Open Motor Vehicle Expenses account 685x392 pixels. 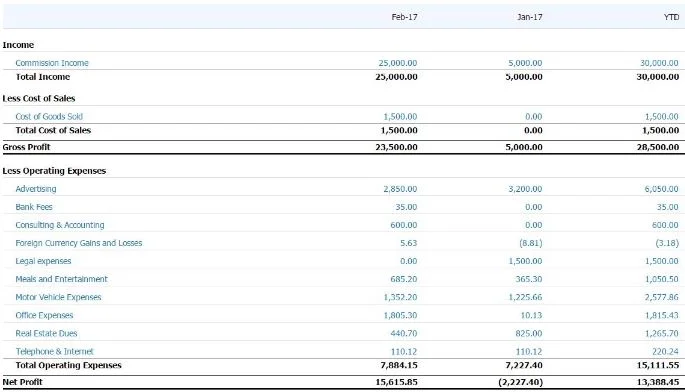58,297
